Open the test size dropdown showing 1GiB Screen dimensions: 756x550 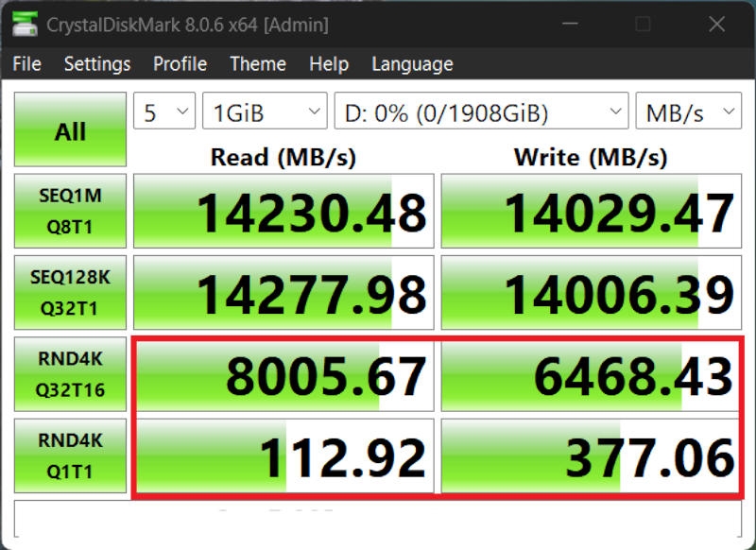pos(264,111)
